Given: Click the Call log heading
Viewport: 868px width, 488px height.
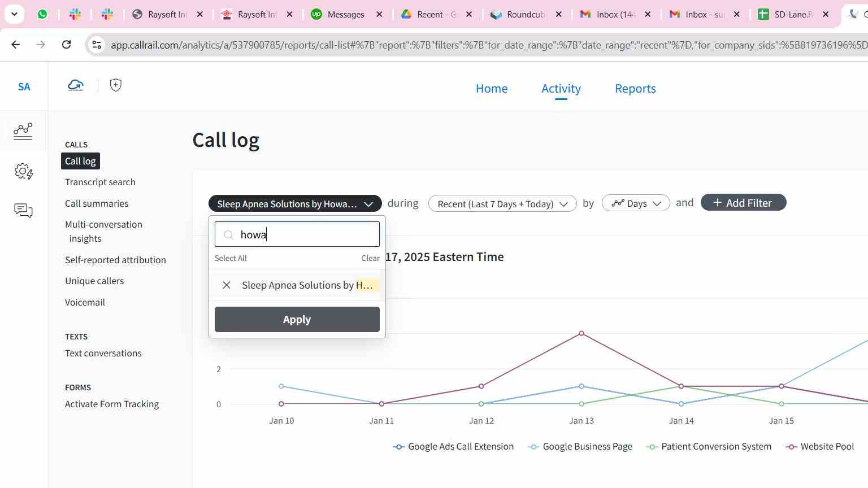Looking at the screenshot, I should 226,140.
